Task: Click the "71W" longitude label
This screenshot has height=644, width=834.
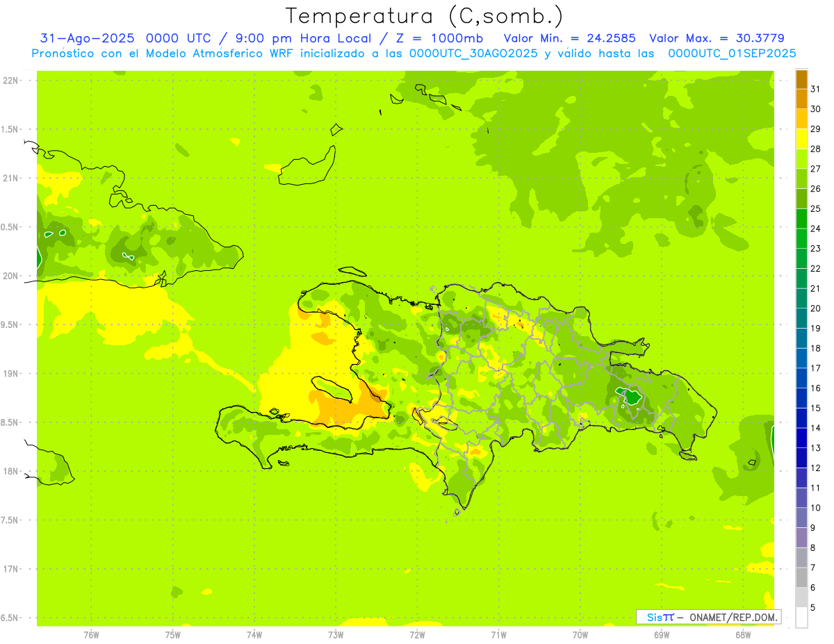Action: [498, 635]
